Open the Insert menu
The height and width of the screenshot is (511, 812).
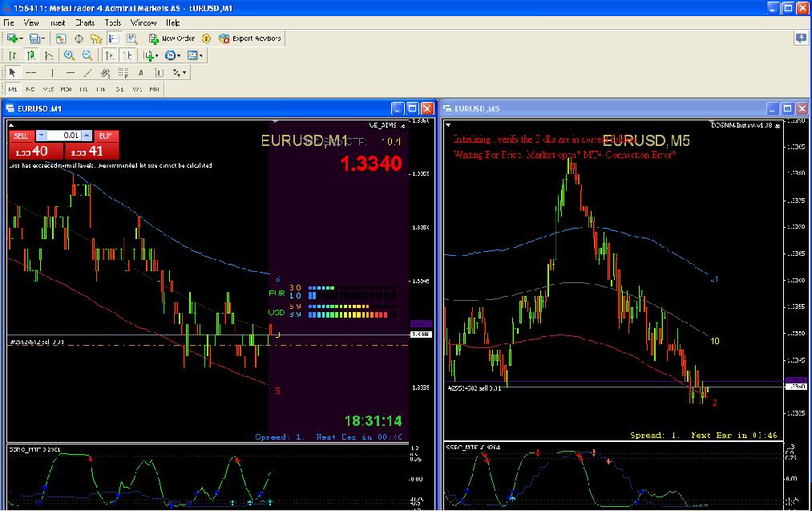click(x=58, y=22)
